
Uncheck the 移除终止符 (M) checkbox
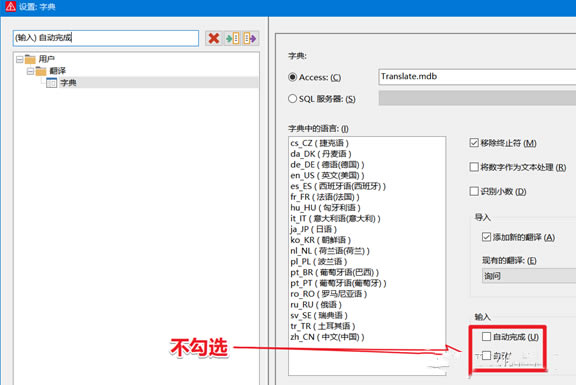(x=474, y=143)
